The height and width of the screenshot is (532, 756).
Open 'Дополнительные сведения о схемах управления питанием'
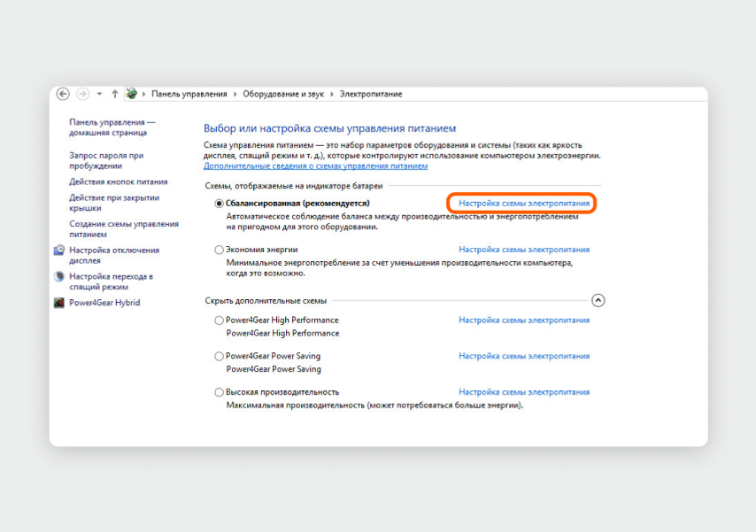point(315,166)
